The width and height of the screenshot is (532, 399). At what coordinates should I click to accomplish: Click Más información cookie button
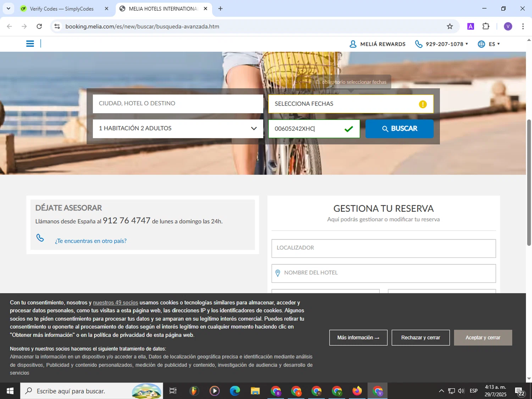coord(358,338)
